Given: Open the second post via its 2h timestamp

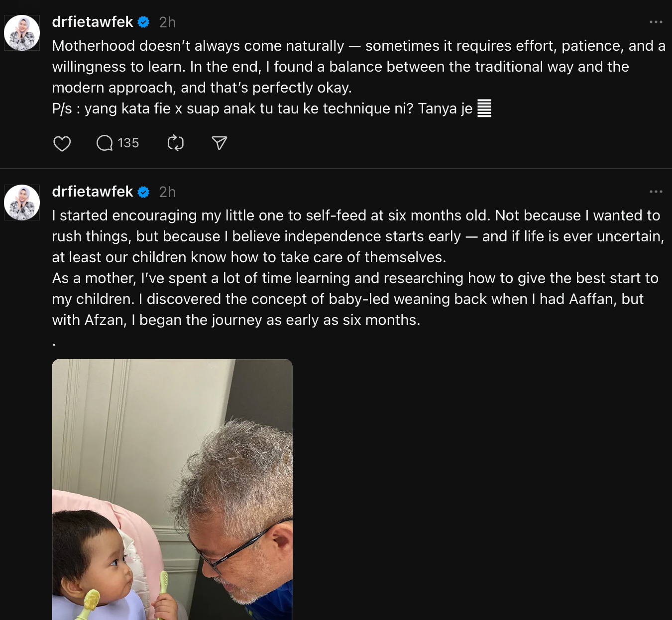Looking at the screenshot, I should pos(167,192).
